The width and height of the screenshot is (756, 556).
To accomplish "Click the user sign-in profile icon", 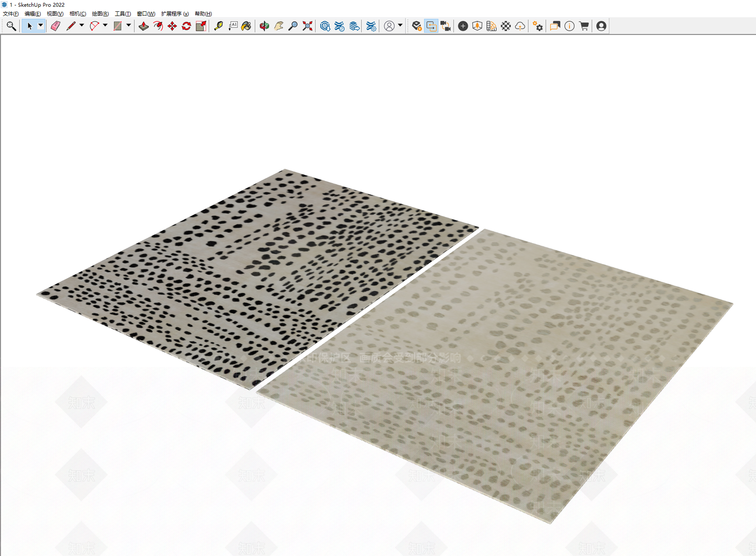I will click(389, 26).
